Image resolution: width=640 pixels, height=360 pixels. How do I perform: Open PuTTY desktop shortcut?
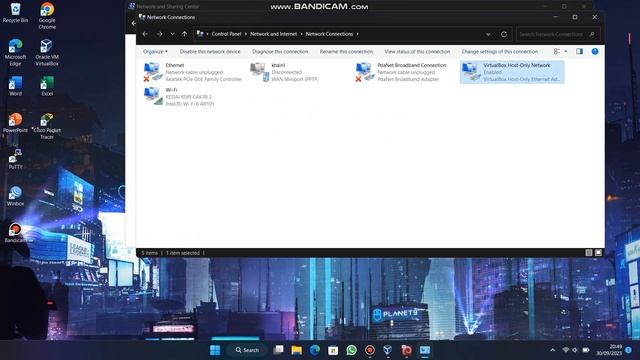point(15,159)
